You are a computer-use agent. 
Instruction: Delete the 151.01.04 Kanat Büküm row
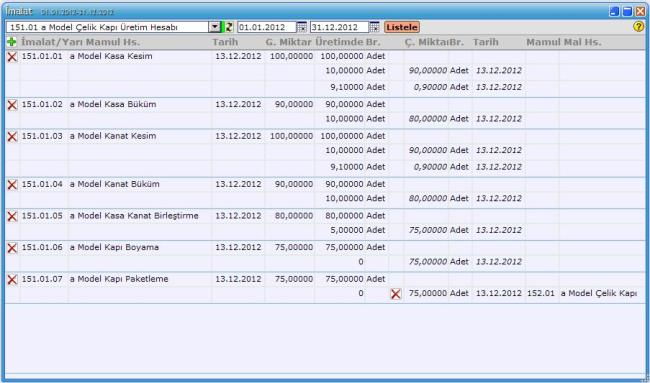click(x=12, y=184)
